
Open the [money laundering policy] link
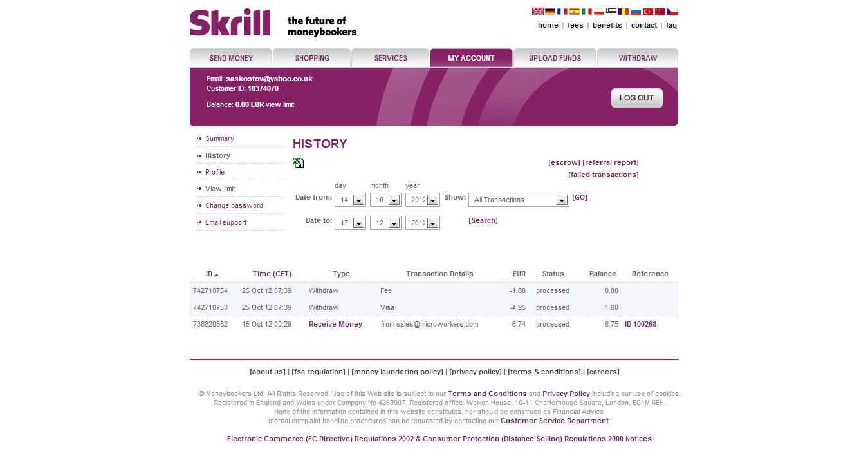(x=398, y=372)
